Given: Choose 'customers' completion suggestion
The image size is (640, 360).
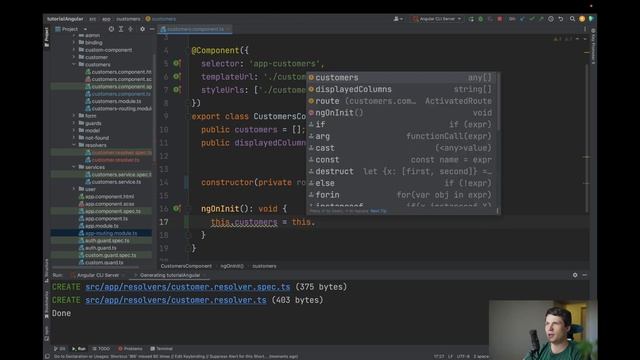Looking at the screenshot, I should (x=403, y=77).
